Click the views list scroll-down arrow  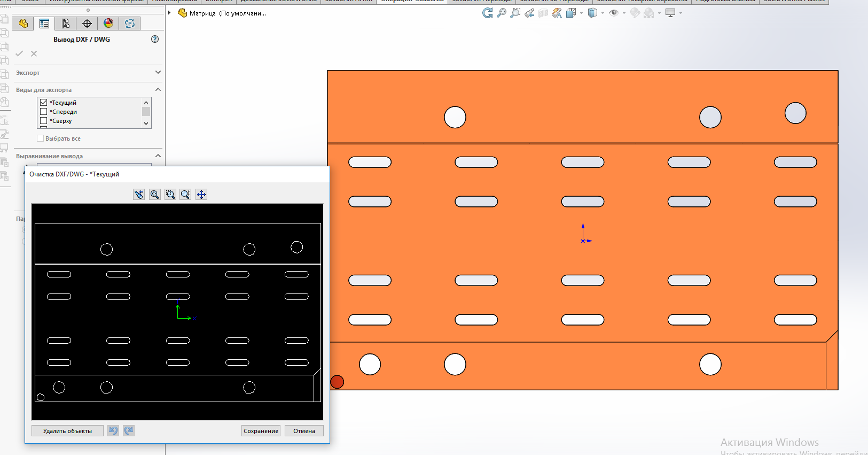coord(146,124)
